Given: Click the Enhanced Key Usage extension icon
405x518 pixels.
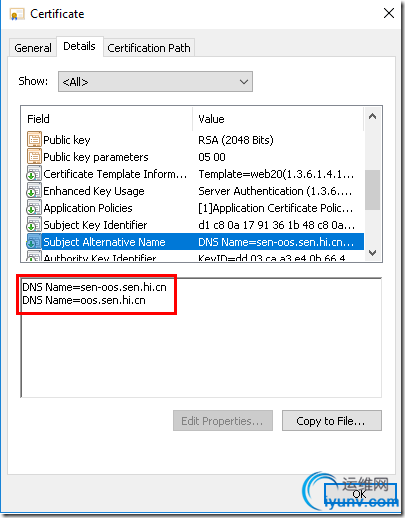Looking at the screenshot, I should (34, 191).
